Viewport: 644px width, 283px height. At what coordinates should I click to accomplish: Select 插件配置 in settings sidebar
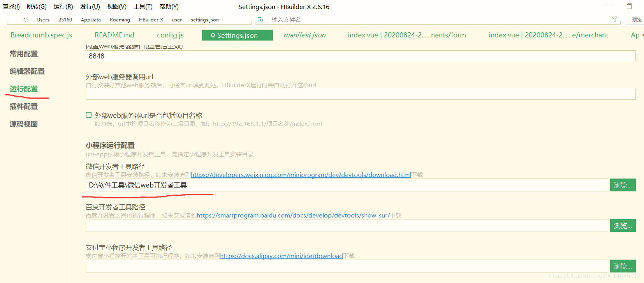point(24,106)
